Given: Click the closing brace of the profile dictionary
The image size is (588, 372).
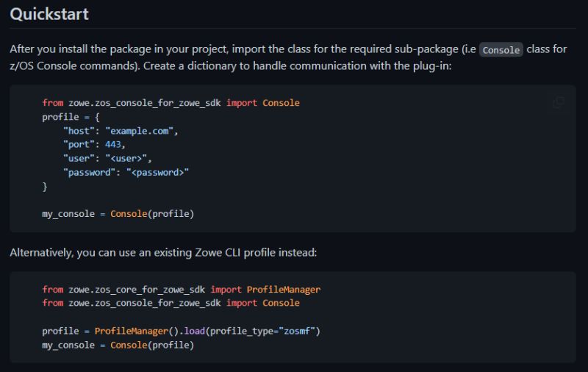Looking at the screenshot, I should coord(45,187).
